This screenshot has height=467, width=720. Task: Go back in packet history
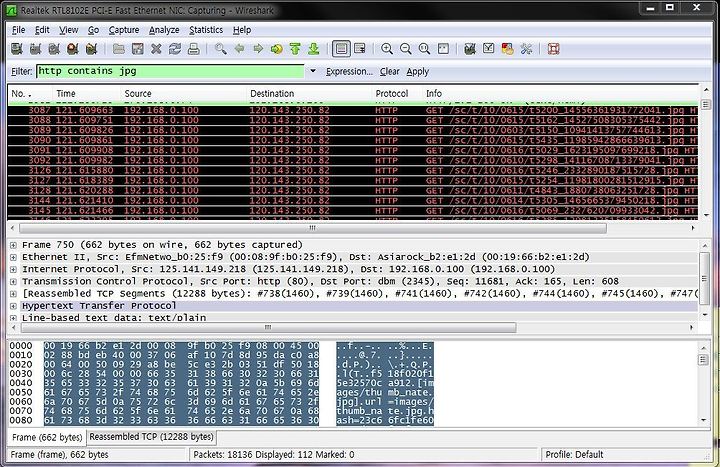pos(239,49)
